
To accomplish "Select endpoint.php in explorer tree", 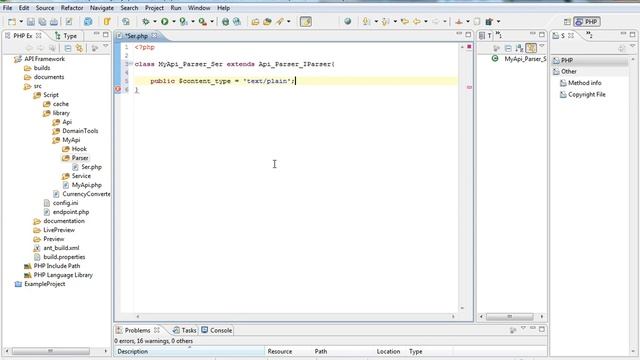I will pyautogui.click(x=66, y=212).
